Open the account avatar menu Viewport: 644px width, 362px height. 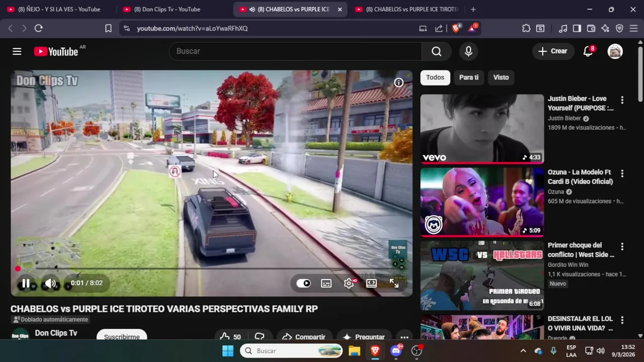(615, 51)
